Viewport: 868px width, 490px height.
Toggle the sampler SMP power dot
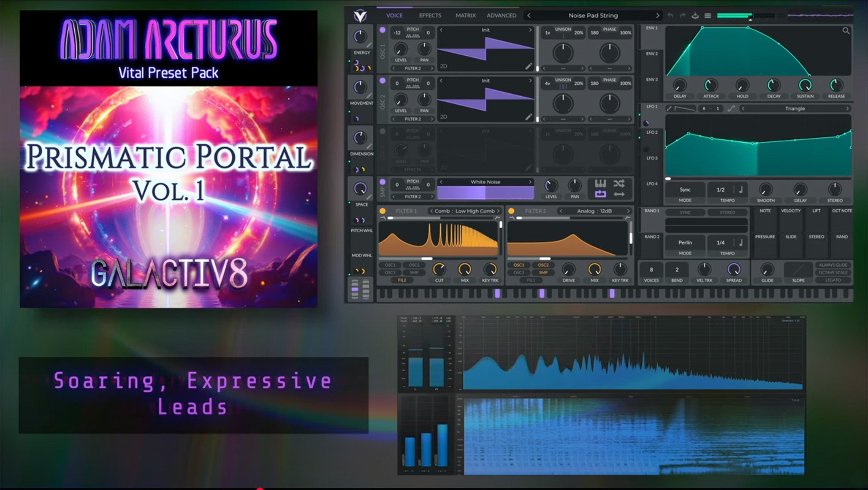382,182
